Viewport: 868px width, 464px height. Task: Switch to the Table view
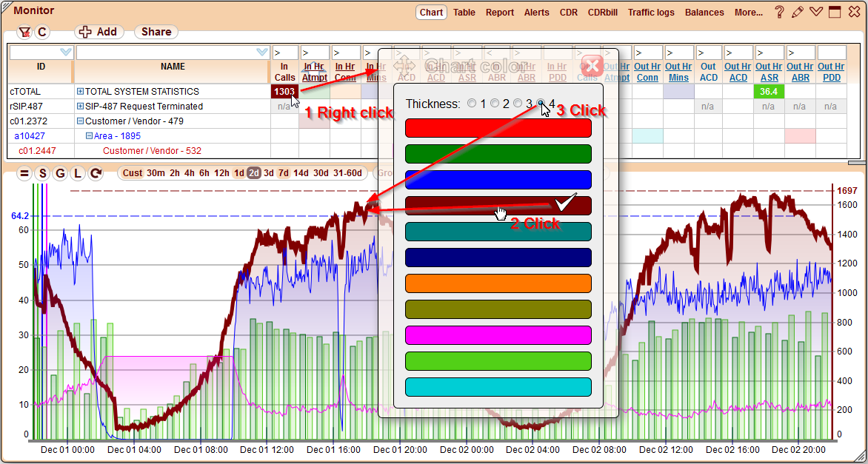[464, 12]
